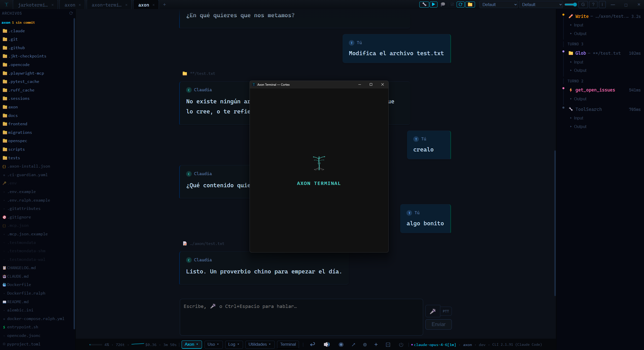Open the openspec folder
Image resolution: width=644 pixels, height=350 pixels.
click(15, 141)
